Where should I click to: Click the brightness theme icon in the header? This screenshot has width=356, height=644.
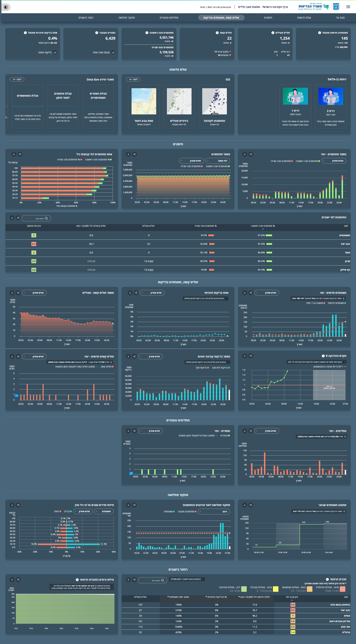[6, 7]
